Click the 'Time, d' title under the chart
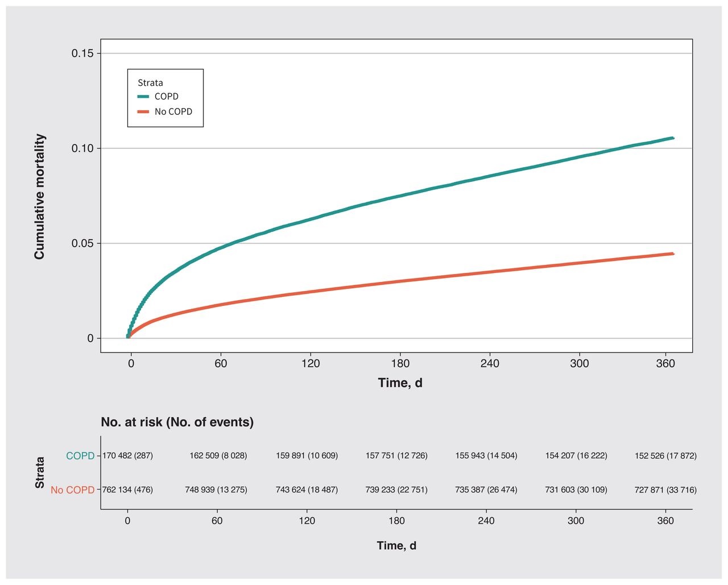Screen dimensions: 728x585 pyautogui.click(x=400, y=383)
